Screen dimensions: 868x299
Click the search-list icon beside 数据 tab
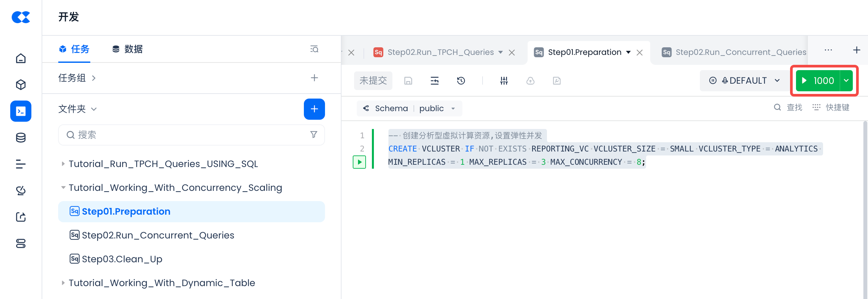[x=314, y=49]
